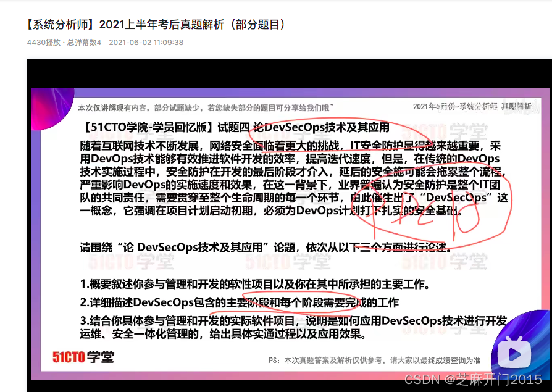Click question 2 line 详细描述DevSecOps包含的主要阶段
This screenshot has height=392, width=552.
tap(240, 302)
